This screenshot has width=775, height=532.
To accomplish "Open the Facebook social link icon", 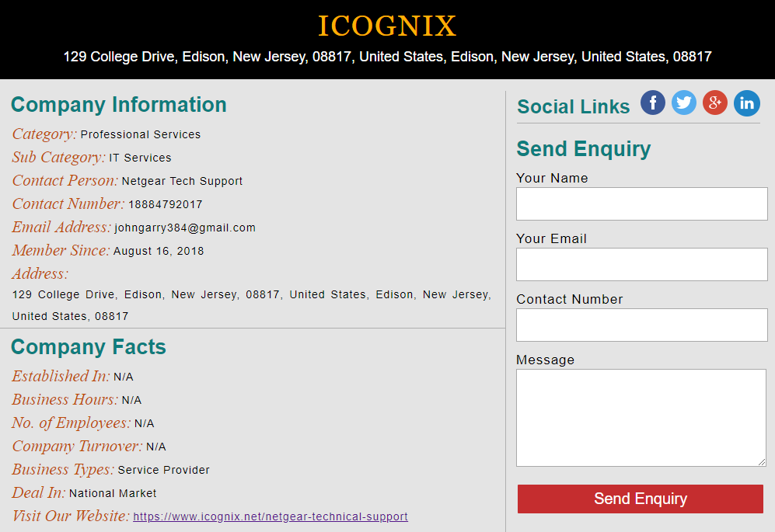I will coord(652,103).
